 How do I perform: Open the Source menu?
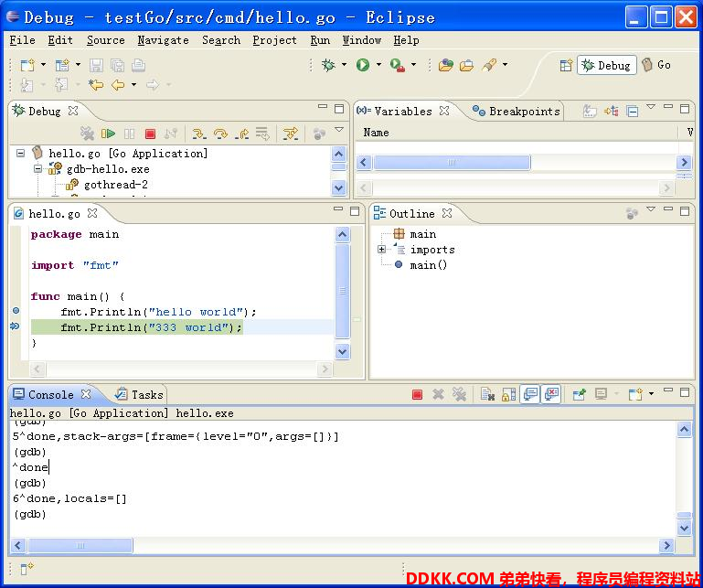point(106,40)
